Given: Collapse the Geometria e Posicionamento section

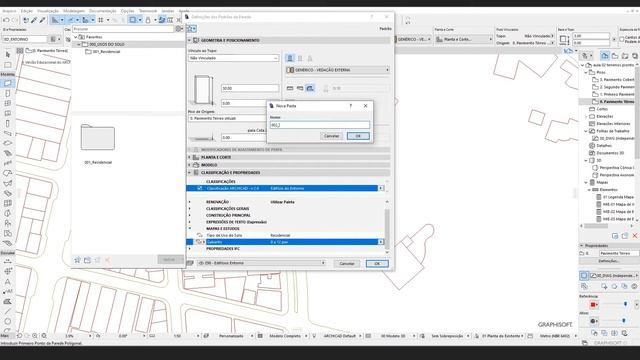Looking at the screenshot, I should pos(189,40).
